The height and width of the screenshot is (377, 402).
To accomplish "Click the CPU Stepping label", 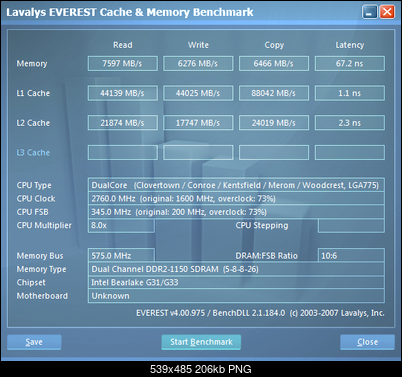I will (x=262, y=225).
